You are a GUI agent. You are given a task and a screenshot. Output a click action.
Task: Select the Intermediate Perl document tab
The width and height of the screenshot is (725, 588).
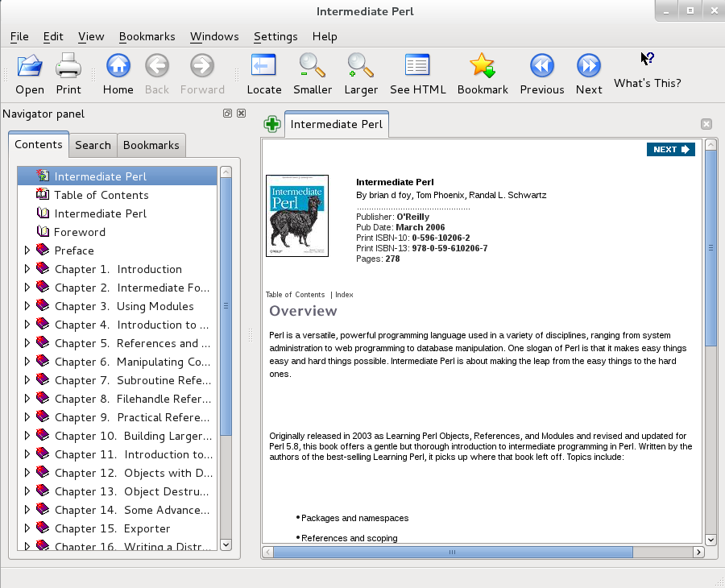tap(337, 124)
